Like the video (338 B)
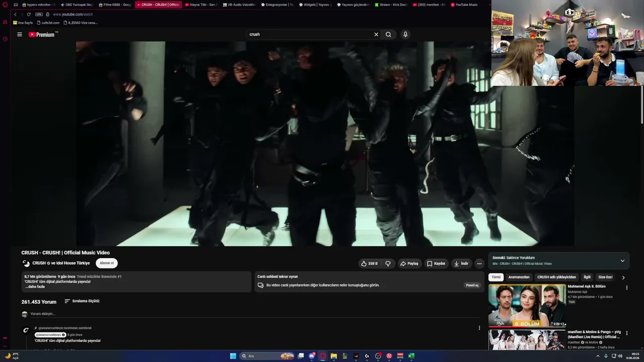The height and width of the screenshot is (362, 644). click(x=369, y=263)
